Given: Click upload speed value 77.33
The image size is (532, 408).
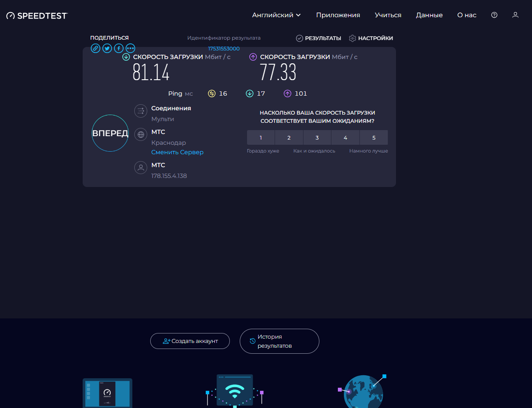Looking at the screenshot, I should coord(278,72).
